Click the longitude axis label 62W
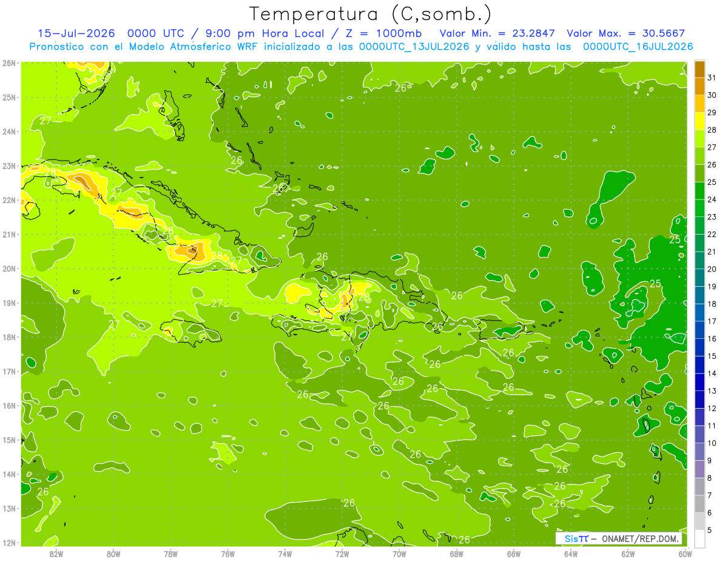 pyautogui.click(x=628, y=554)
